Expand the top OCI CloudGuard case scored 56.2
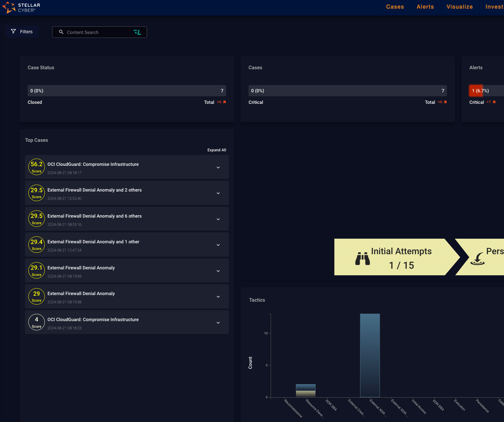Viewport: 504px width, 422px height. [218, 167]
